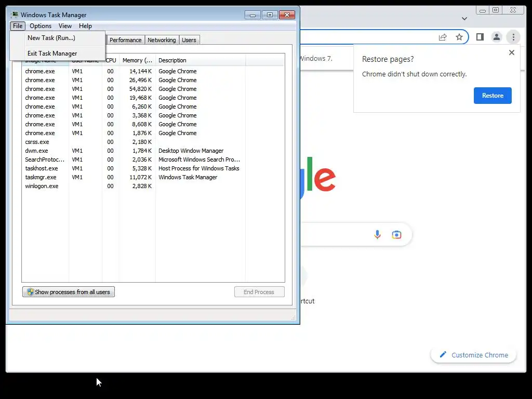Click Host Process for Windows Tasks text
Image resolution: width=532 pixels, height=399 pixels.
click(199, 168)
